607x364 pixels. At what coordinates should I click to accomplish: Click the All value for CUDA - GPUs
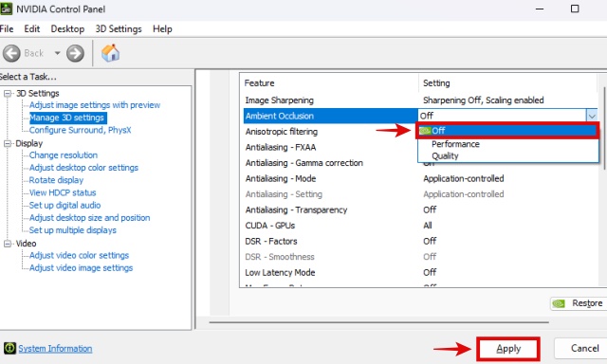pyautogui.click(x=428, y=226)
